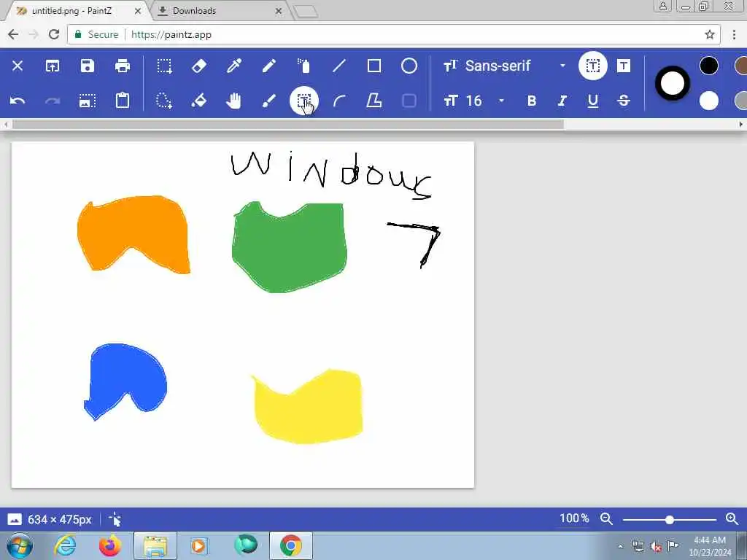Open the font size 16 dropdown
This screenshot has width=747, height=560.
tap(474, 101)
